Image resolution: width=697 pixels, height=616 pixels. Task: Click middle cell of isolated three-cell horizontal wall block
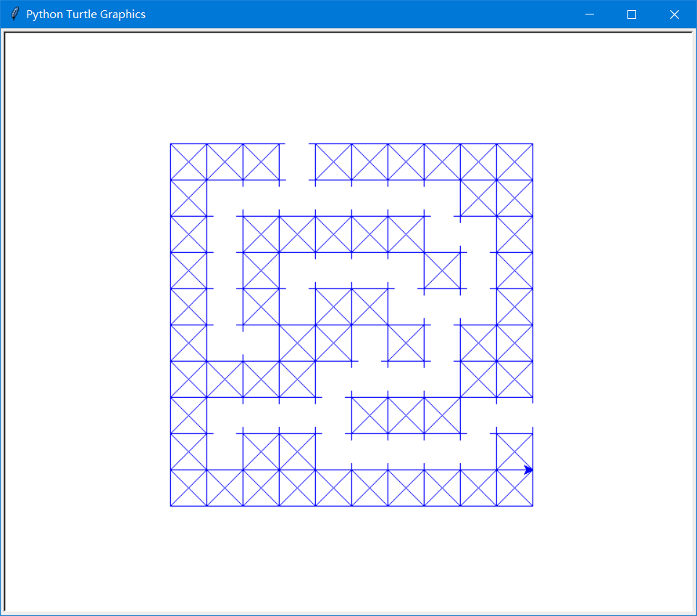coord(406,415)
